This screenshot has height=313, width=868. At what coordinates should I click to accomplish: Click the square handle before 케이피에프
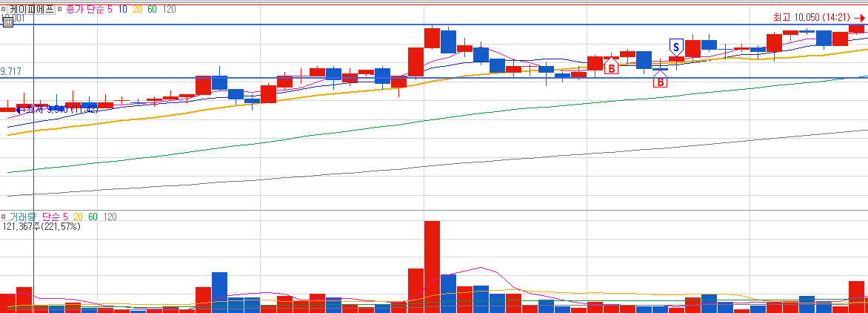[x=3, y=10]
